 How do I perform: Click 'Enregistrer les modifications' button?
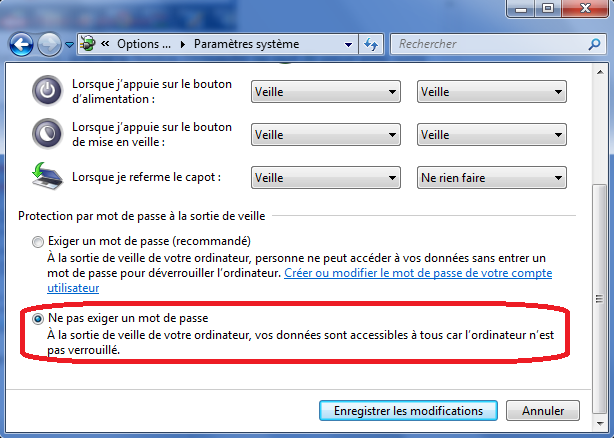[x=408, y=411]
